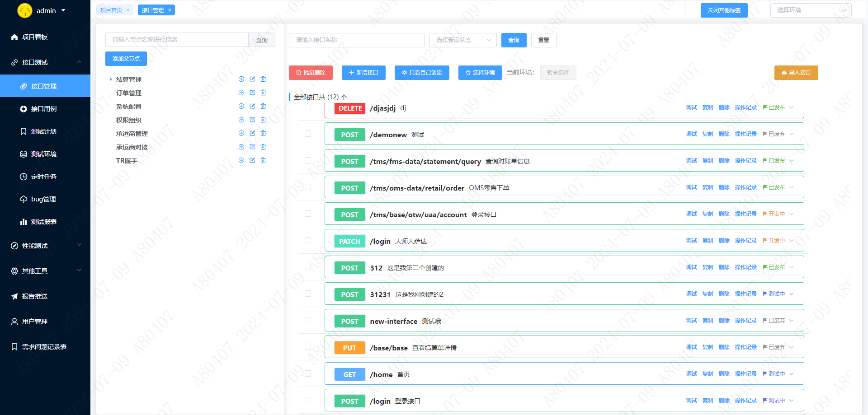Screen dimensions: 868x415
Task: Click add-child icon for 权限组织 node
Action: click(x=241, y=120)
